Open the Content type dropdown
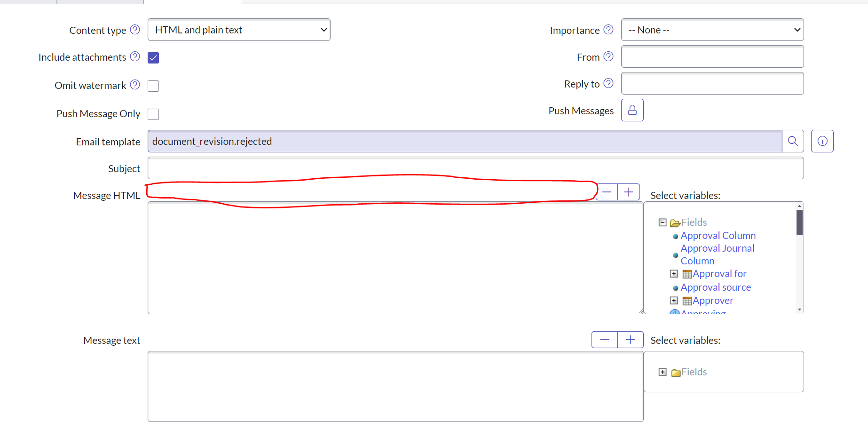The width and height of the screenshot is (868, 437). click(x=238, y=29)
